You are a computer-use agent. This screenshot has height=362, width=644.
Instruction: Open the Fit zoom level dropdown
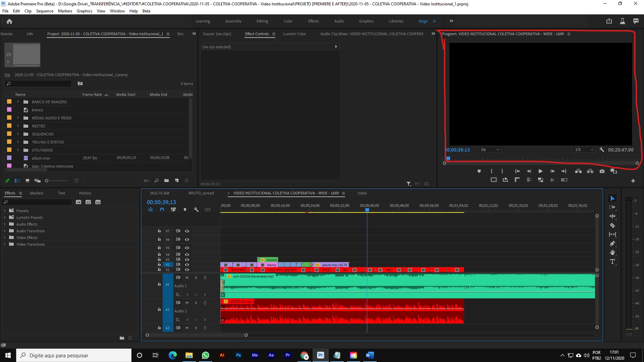(x=490, y=150)
